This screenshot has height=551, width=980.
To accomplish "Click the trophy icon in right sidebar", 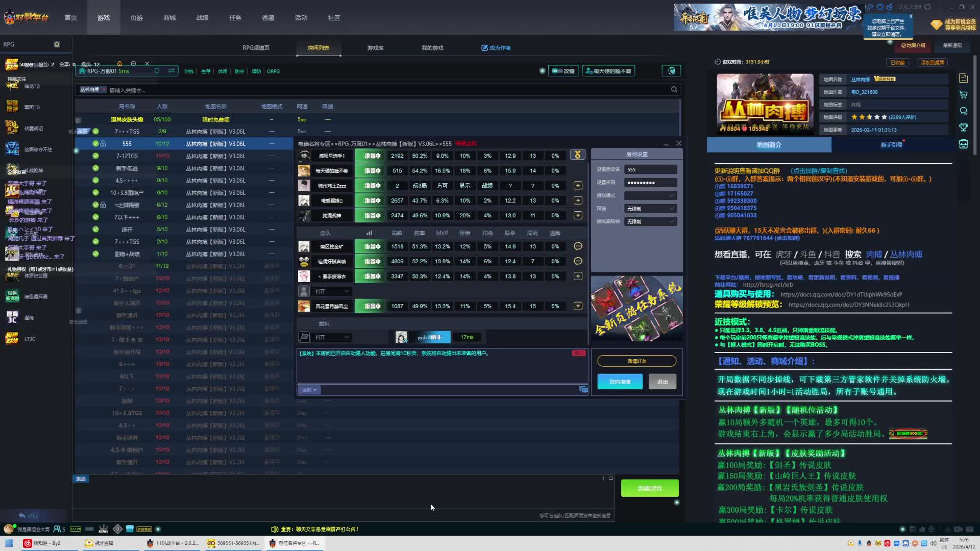I will pyautogui.click(x=963, y=128).
